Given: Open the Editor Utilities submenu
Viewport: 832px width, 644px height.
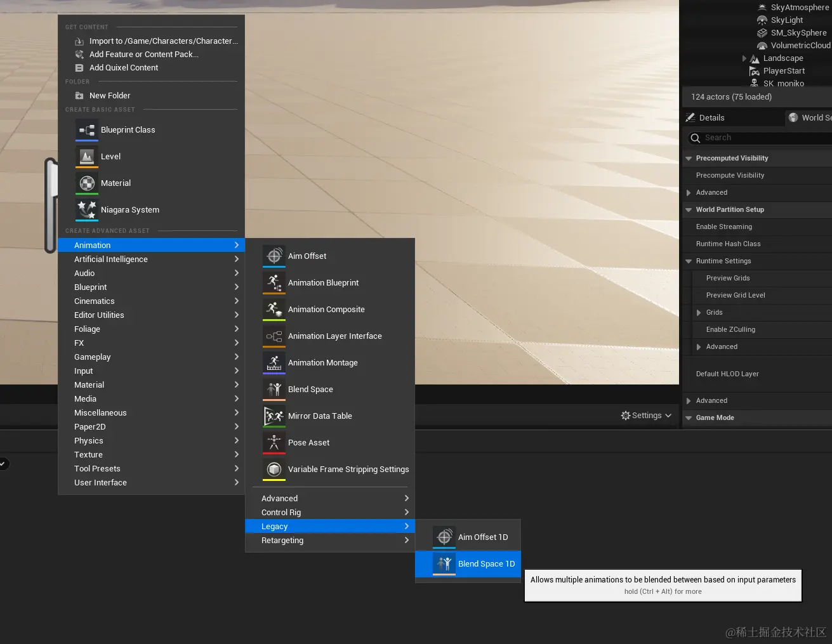Looking at the screenshot, I should 151,315.
